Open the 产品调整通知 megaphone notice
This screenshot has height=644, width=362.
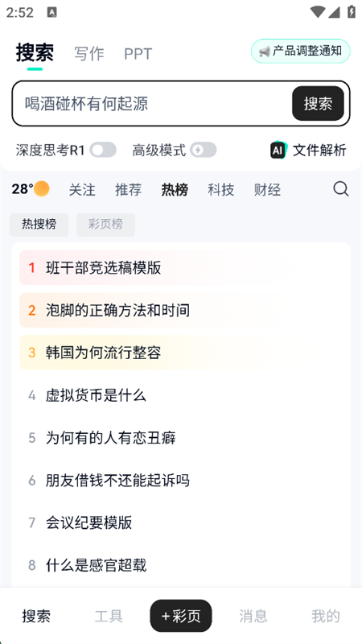tap(300, 51)
